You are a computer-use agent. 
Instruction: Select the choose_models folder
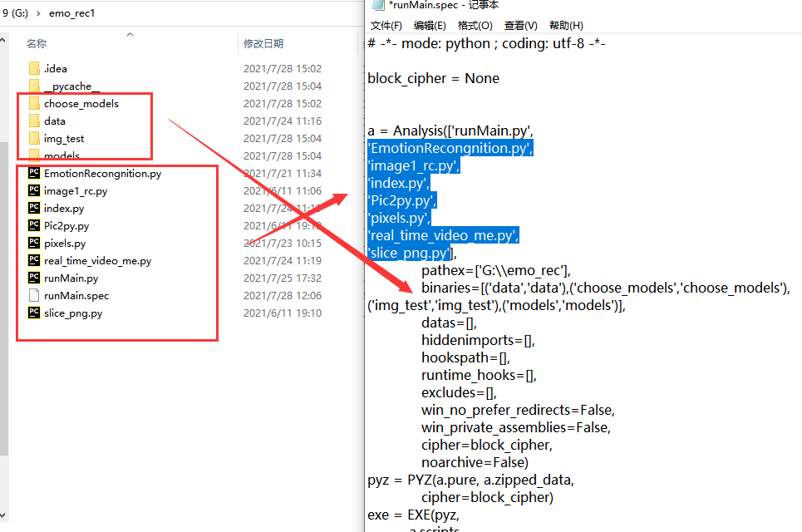point(33,103)
